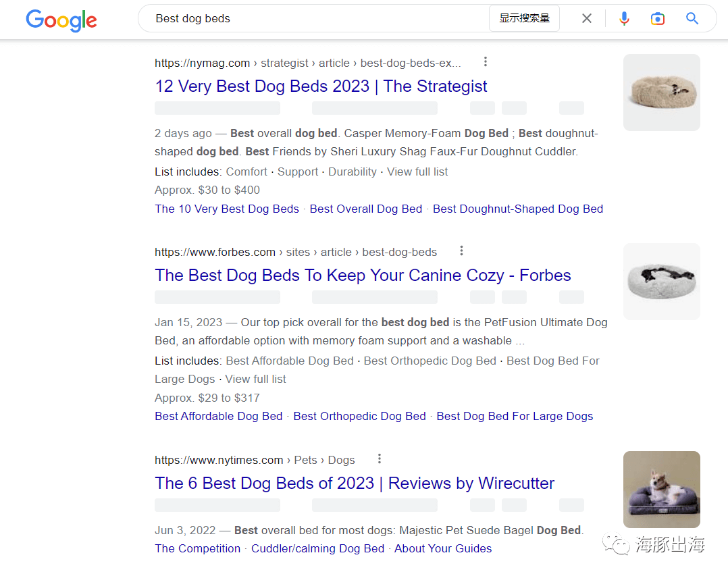Open 'The 6 Best Dog Beds of 2023' Wirecutter result

pos(355,483)
